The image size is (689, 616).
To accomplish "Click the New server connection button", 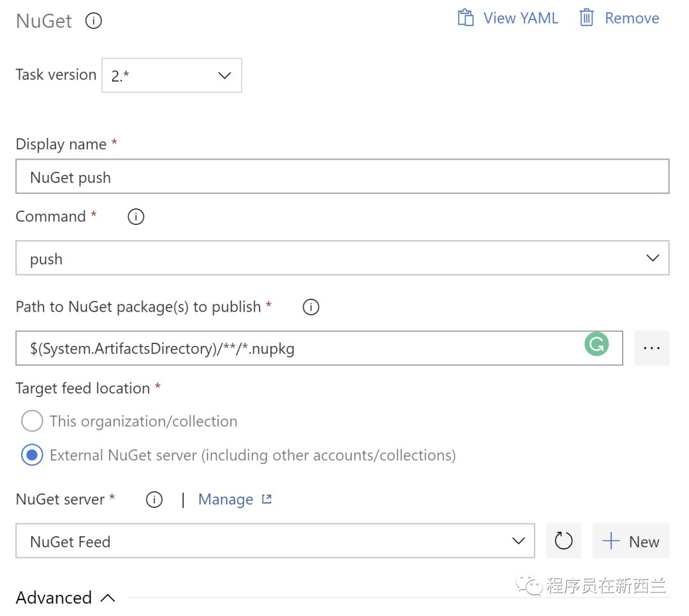I will 630,541.
